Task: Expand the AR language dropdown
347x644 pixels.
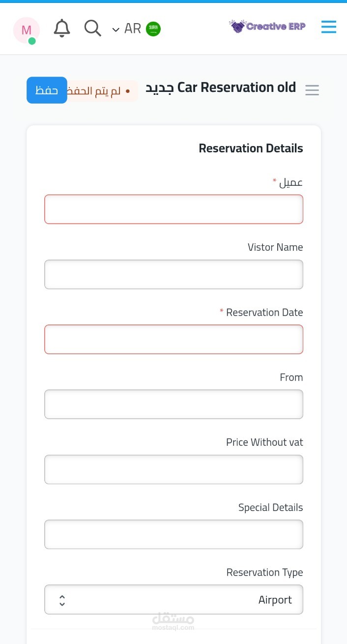Action: tap(127, 29)
